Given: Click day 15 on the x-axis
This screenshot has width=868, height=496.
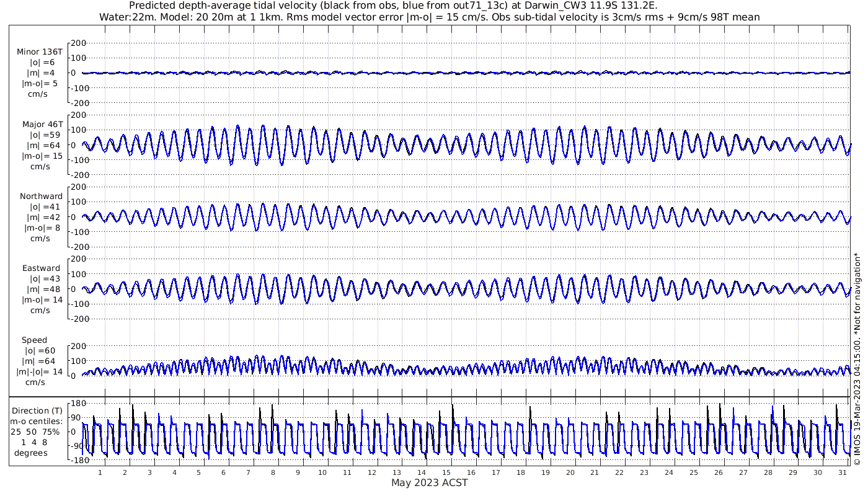Looking at the screenshot, I should [446, 472].
